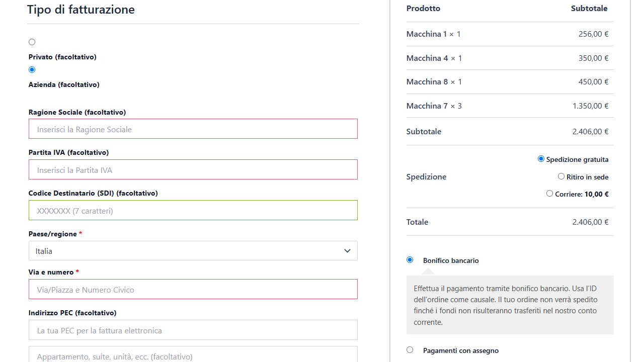Screen dimensions: 644x362
Task: Focus the Codice Destinatario SDI field
Action: pos(193,211)
